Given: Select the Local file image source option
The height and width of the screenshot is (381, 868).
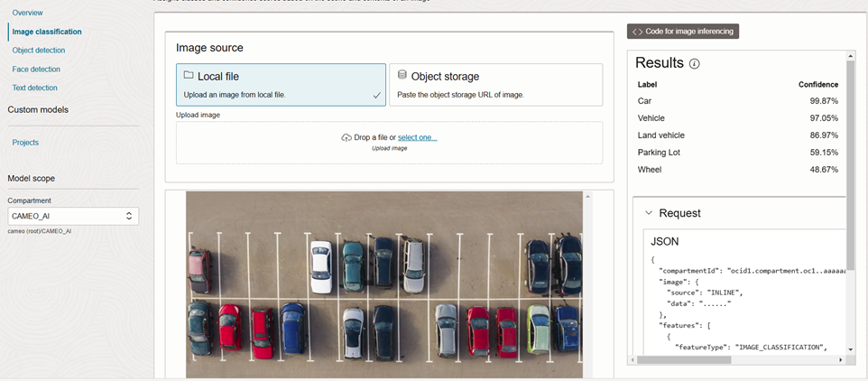Looking at the screenshot, I should click(281, 84).
